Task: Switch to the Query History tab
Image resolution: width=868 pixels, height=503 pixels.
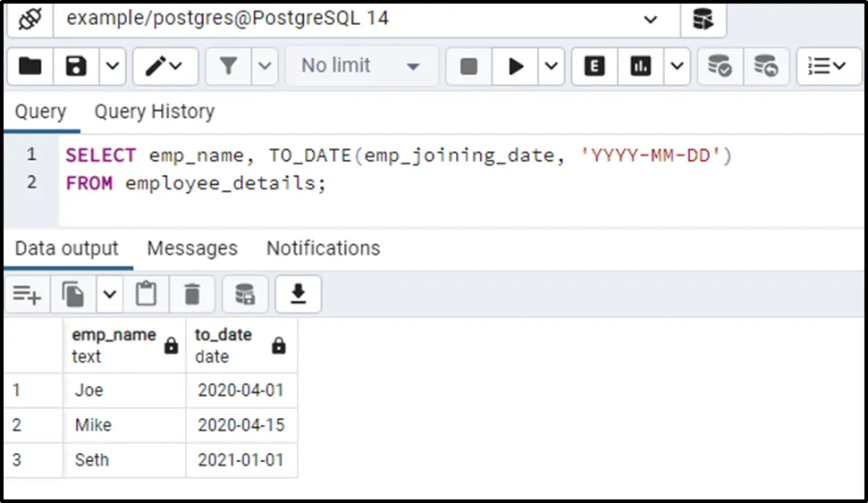Action: (155, 112)
